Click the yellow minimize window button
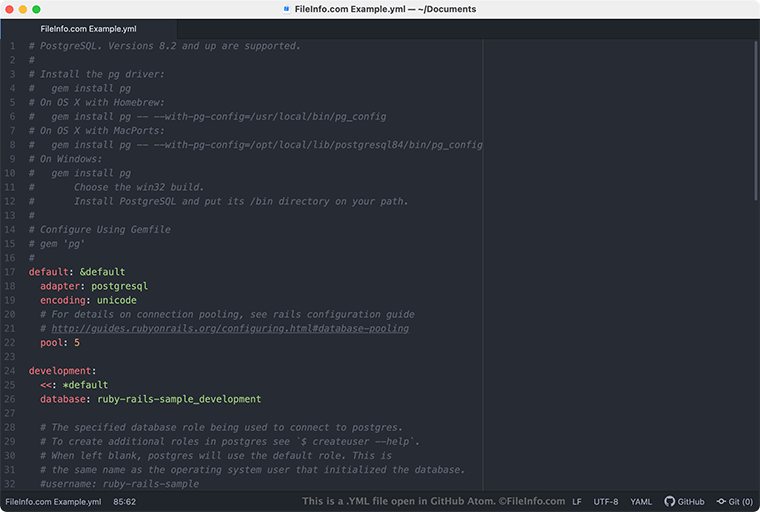 23,9
